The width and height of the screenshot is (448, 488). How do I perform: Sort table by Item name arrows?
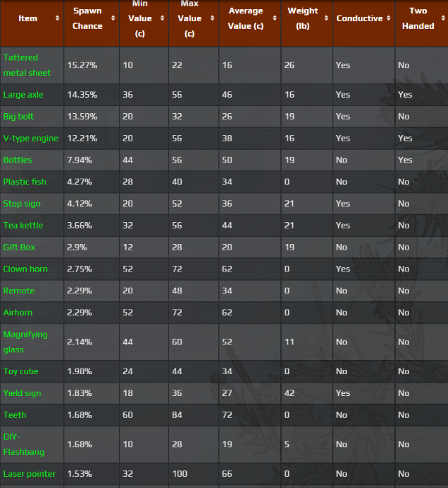(57, 18)
